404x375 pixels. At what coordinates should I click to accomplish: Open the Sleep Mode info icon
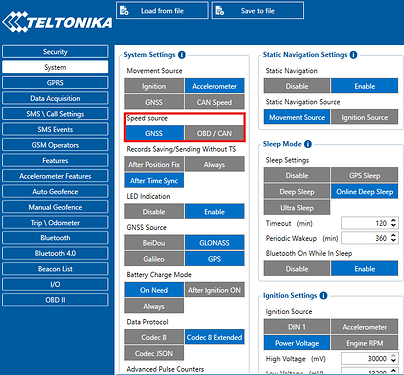308,144
